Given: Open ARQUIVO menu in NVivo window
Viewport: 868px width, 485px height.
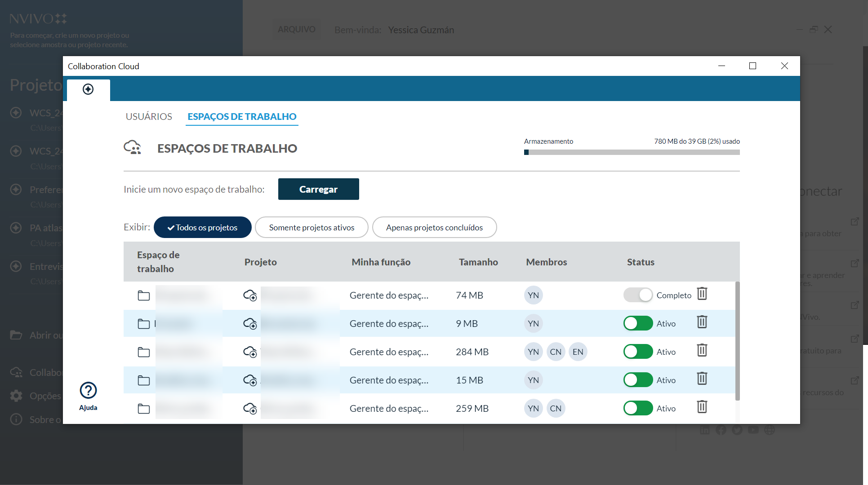Looking at the screenshot, I should (x=297, y=30).
